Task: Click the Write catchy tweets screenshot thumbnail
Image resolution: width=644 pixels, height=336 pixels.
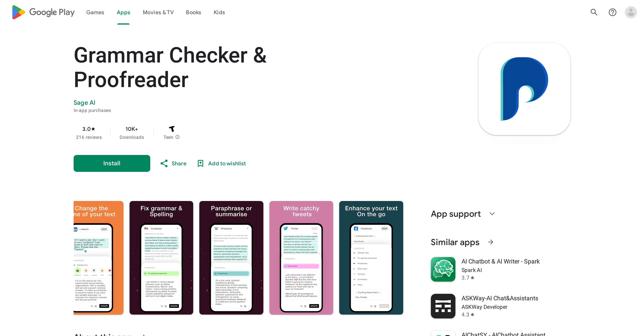Action: [301, 258]
